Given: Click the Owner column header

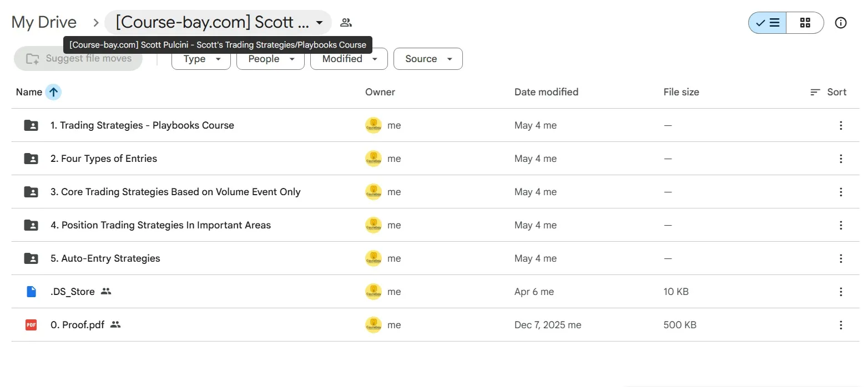Looking at the screenshot, I should coord(380,92).
